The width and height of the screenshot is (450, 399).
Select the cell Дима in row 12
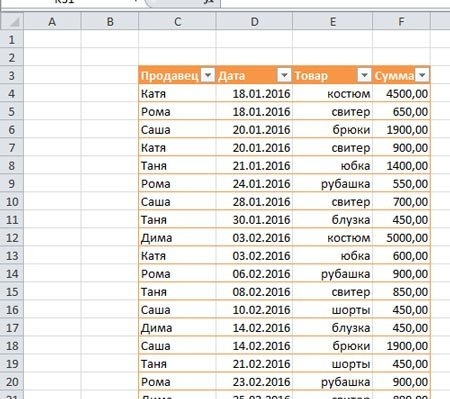[177, 238]
